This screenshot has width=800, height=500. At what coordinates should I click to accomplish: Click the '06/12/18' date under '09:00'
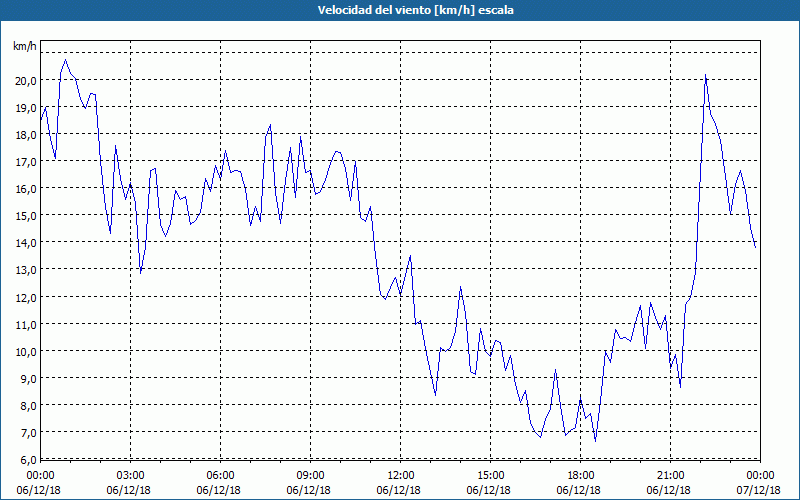(308, 490)
